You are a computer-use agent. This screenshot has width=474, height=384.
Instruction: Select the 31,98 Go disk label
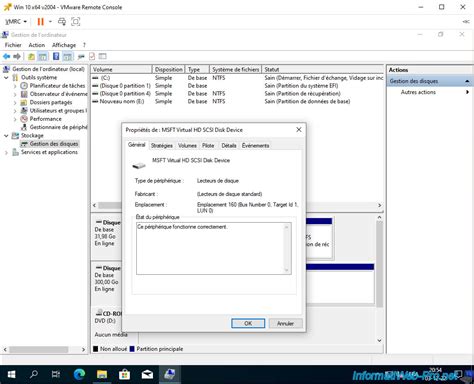coord(105,236)
